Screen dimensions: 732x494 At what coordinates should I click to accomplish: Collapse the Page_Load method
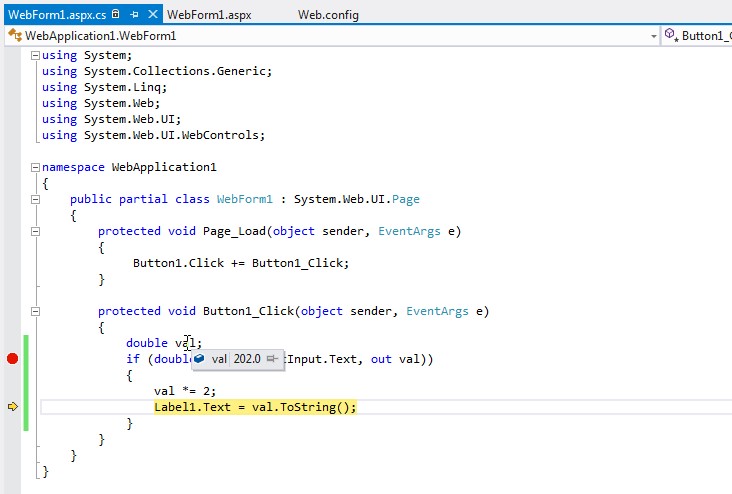tap(35, 231)
